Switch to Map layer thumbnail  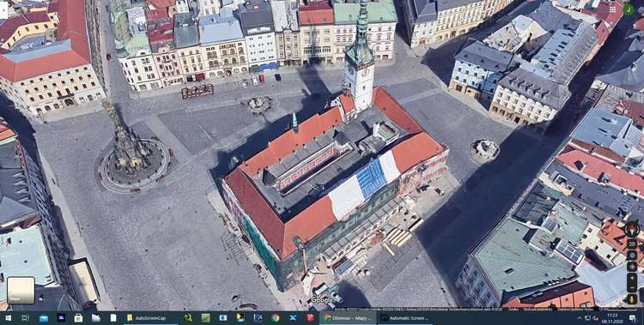tap(21, 290)
